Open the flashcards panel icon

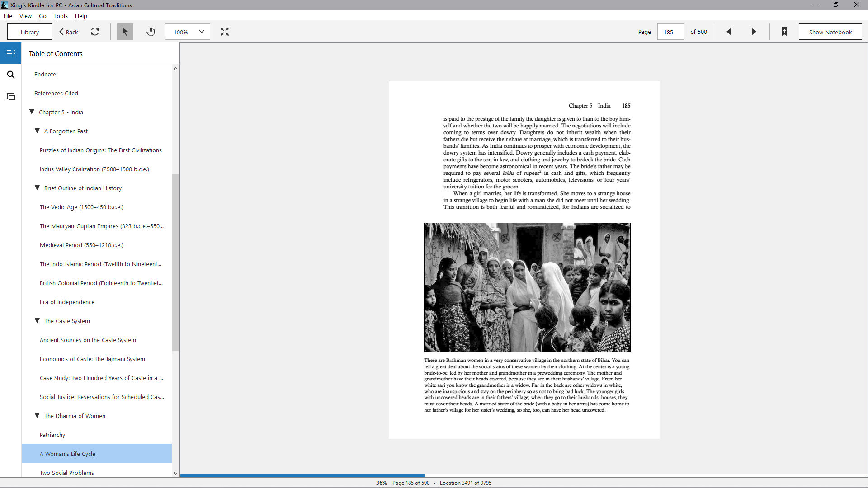coord(11,96)
